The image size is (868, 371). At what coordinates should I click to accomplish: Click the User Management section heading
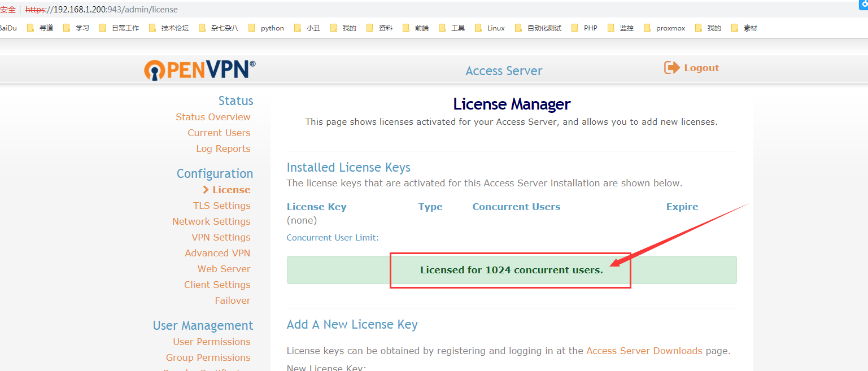(x=203, y=325)
